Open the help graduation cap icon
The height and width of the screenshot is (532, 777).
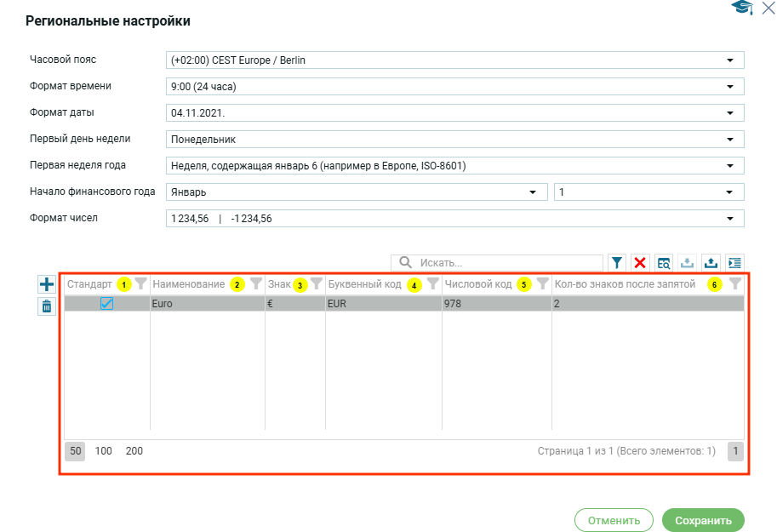point(741,9)
